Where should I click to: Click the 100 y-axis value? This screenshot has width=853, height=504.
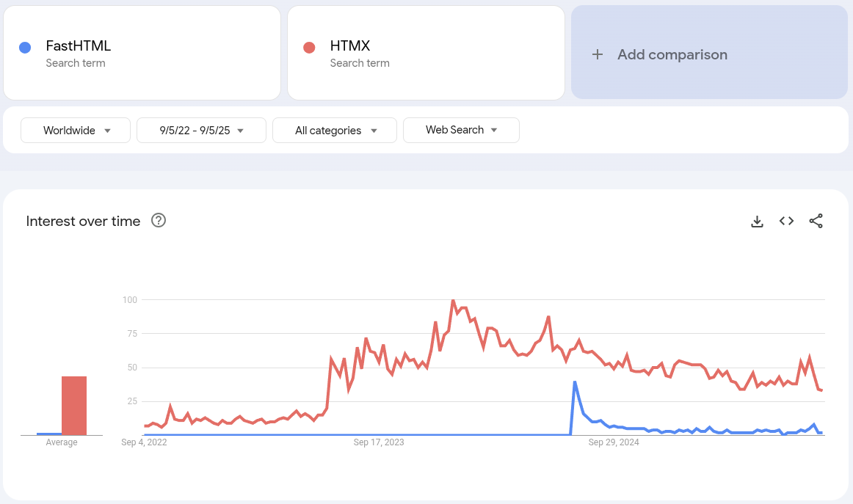(130, 300)
